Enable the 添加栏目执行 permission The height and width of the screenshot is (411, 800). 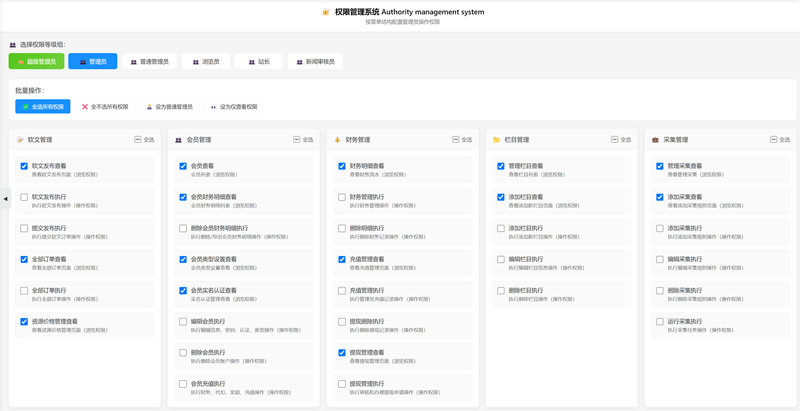pyautogui.click(x=501, y=228)
